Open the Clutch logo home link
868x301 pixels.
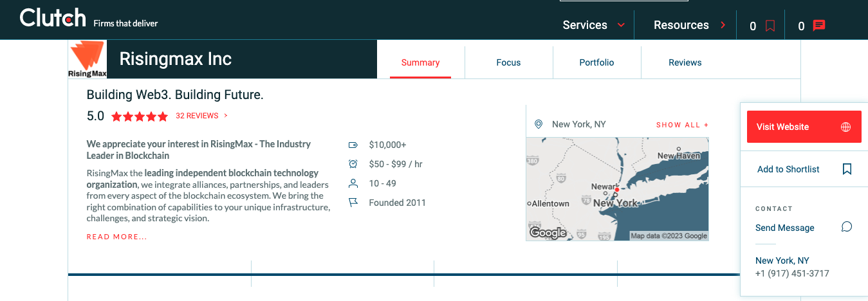click(53, 18)
